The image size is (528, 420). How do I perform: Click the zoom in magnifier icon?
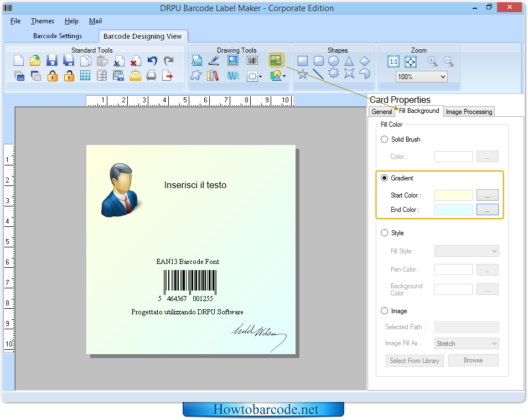pos(432,61)
